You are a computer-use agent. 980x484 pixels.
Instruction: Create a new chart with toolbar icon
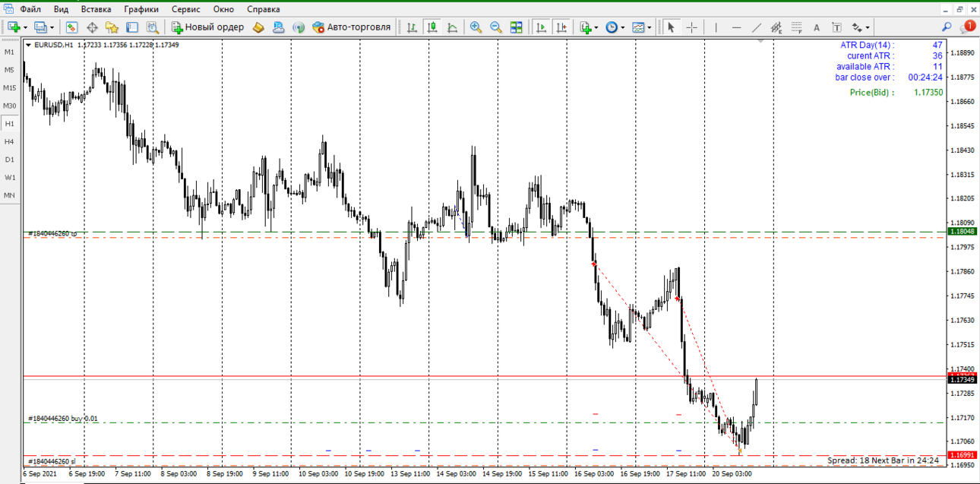tap(14, 27)
